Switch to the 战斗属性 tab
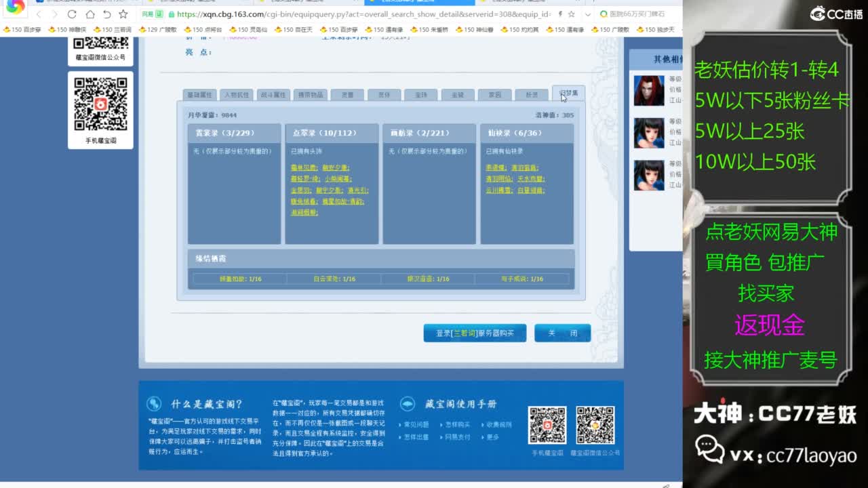868x488 pixels. 273,95
